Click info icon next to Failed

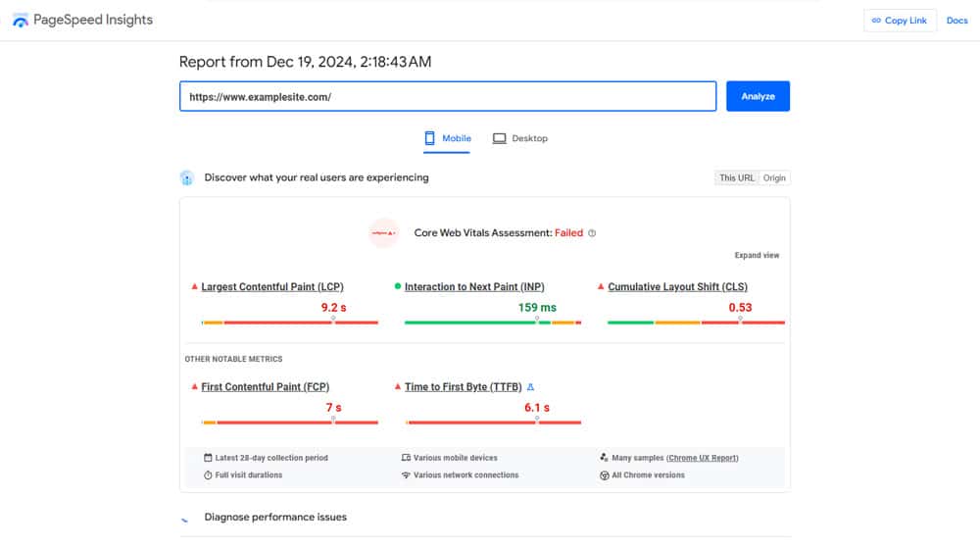tap(592, 233)
